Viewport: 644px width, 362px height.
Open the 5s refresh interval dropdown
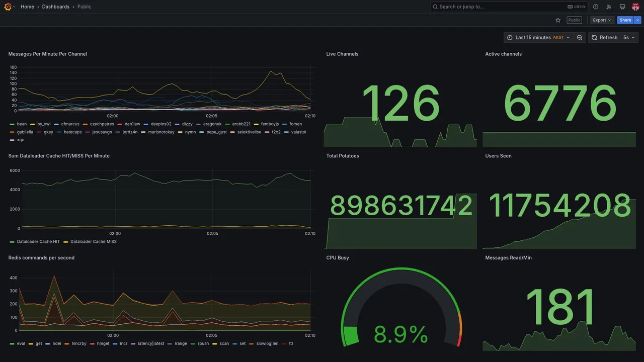(x=629, y=38)
